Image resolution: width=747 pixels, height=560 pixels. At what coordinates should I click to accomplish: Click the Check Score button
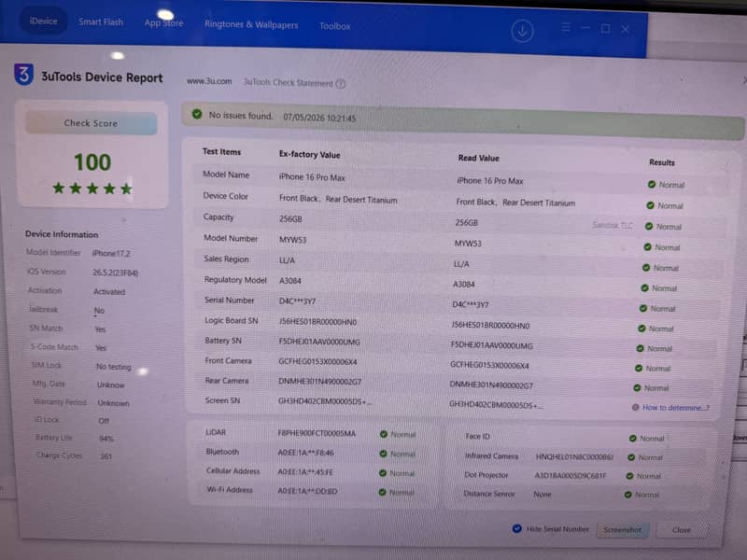point(91,123)
